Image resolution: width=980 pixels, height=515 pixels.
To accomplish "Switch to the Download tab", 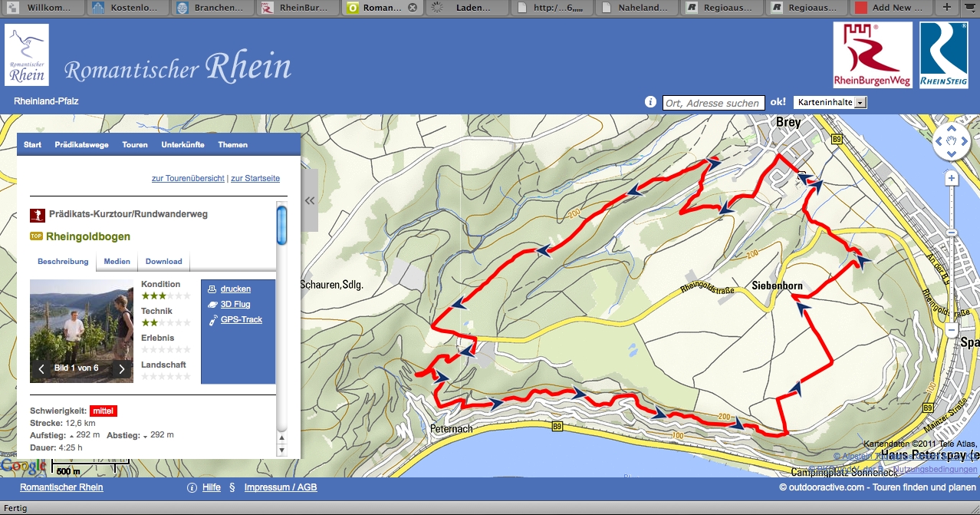I will click(x=164, y=262).
